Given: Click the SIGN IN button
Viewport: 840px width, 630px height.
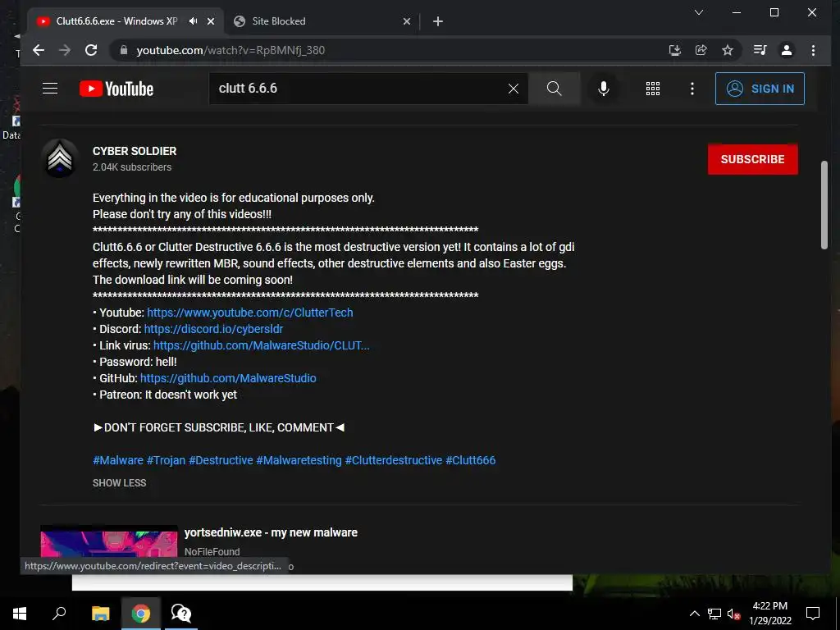Looking at the screenshot, I should click(x=760, y=89).
